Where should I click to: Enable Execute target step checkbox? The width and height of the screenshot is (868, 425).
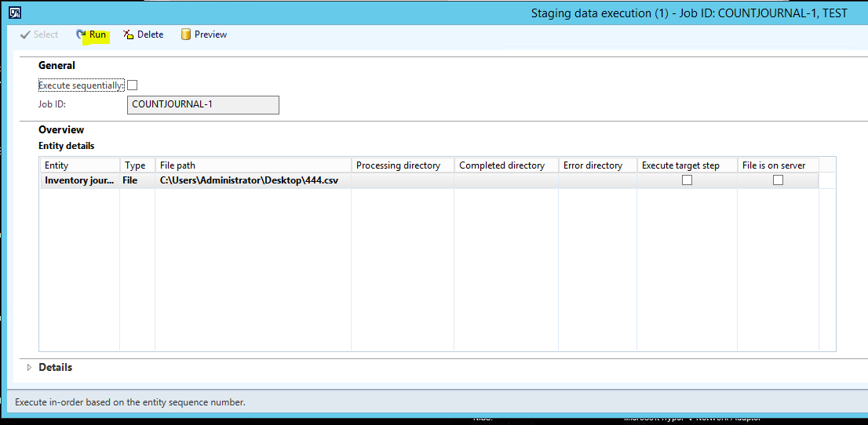tap(687, 180)
